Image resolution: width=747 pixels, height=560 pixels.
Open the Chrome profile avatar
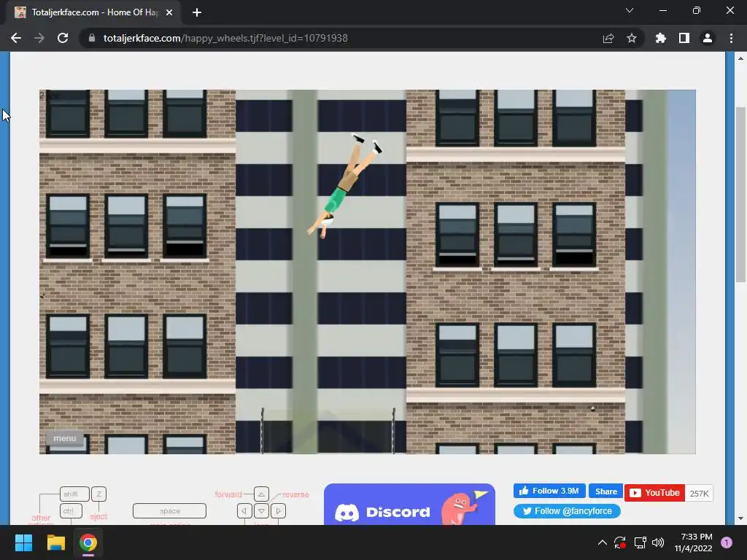[x=708, y=38]
